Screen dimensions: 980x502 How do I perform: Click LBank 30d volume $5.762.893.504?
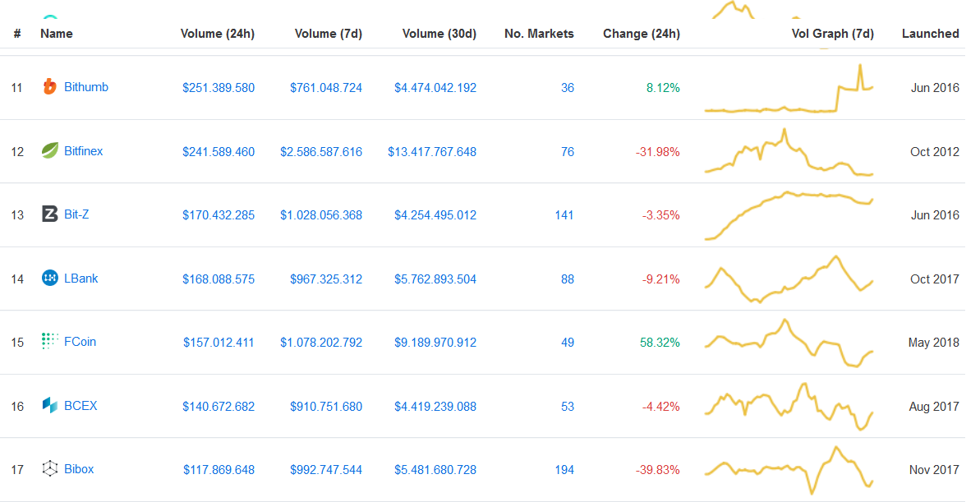click(435, 279)
